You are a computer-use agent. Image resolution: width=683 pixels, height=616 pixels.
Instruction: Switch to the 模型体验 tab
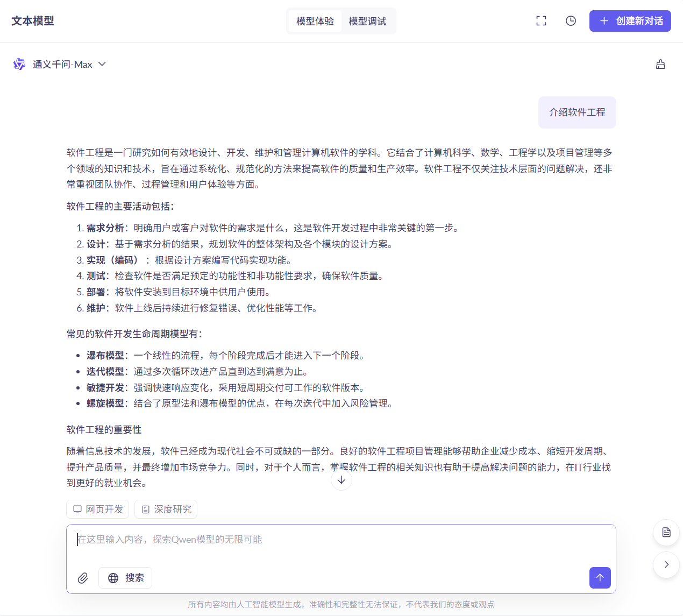315,21
